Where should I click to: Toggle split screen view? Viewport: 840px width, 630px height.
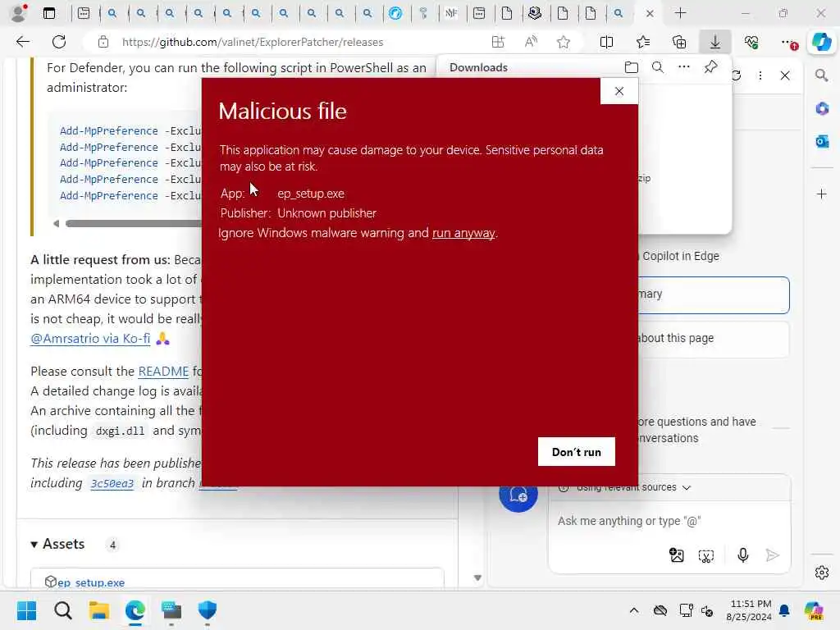click(606, 42)
